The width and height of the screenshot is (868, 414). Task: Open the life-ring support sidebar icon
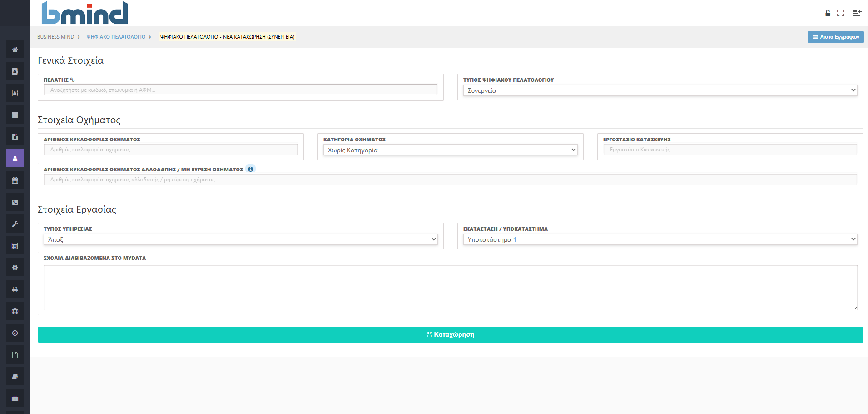click(15, 311)
